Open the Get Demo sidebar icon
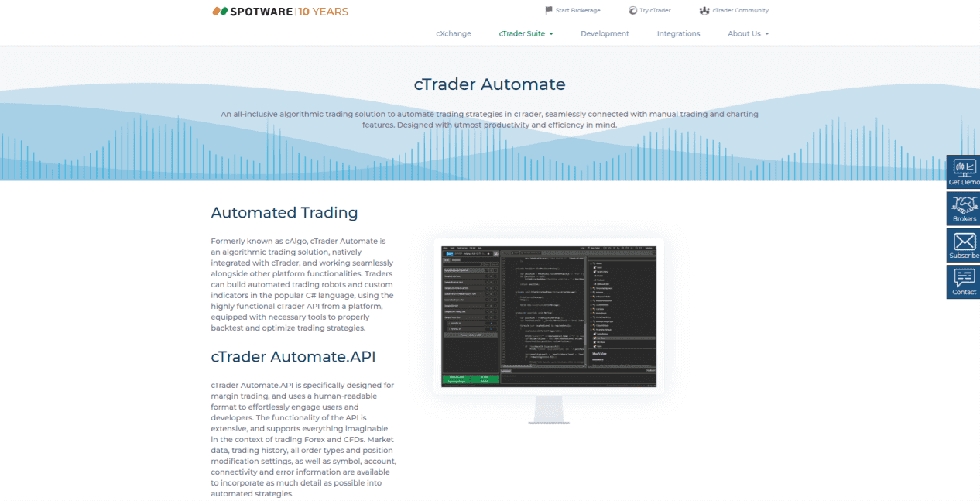This screenshot has width=980, height=501. click(x=963, y=169)
